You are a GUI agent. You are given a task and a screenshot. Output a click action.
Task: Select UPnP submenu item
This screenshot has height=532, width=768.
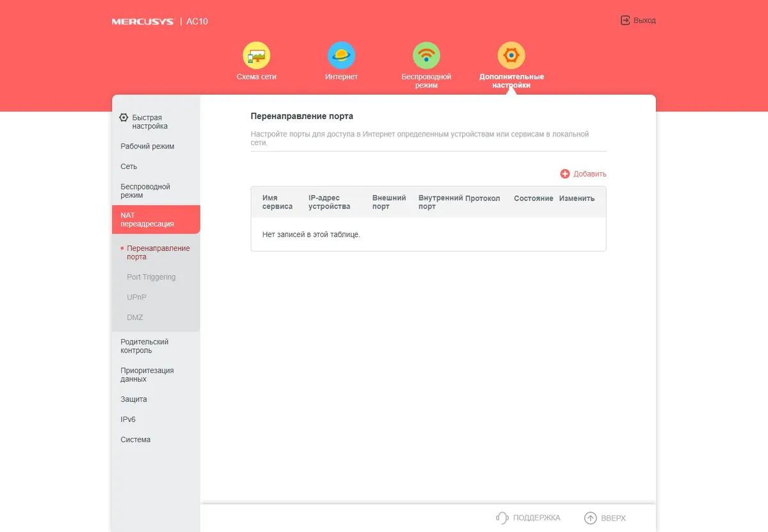pyautogui.click(x=137, y=297)
